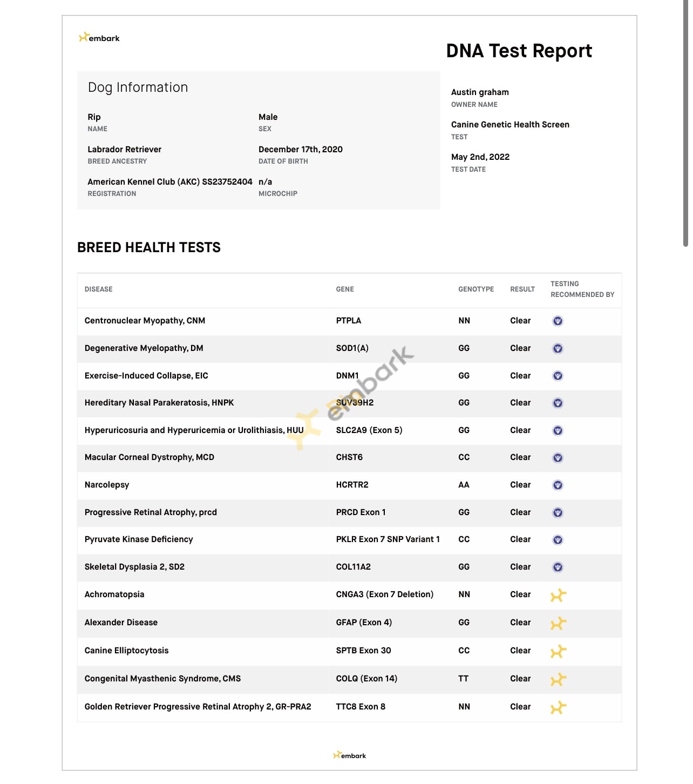This screenshot has height=784, width=693.
Task: Click the DISEASE column header
Action: 98,289
